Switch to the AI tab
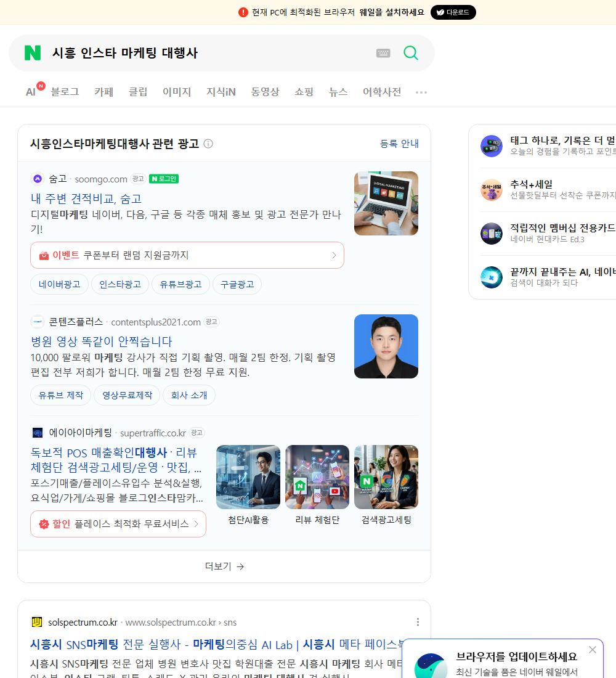 pos(31,92)
